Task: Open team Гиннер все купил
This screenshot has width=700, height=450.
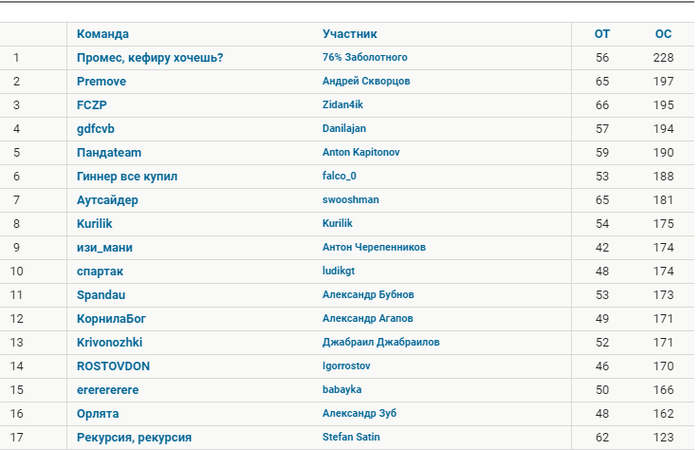Action: coord(127,176)
